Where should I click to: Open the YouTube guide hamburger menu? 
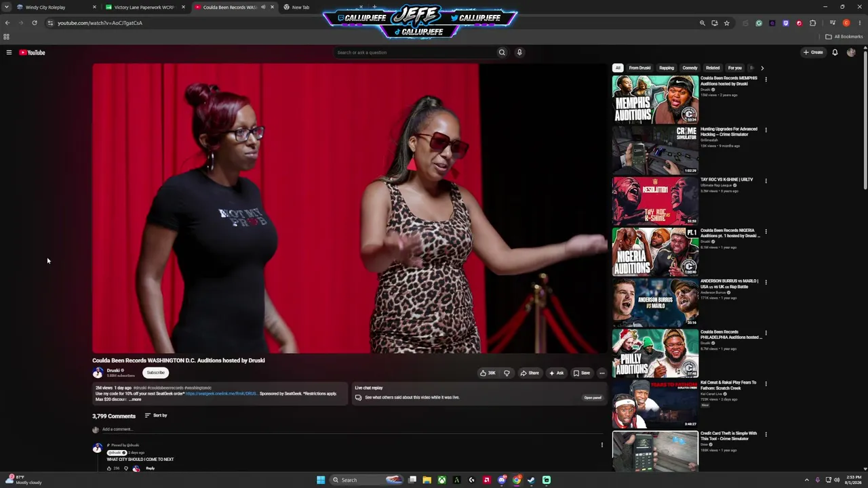(9, 52)
